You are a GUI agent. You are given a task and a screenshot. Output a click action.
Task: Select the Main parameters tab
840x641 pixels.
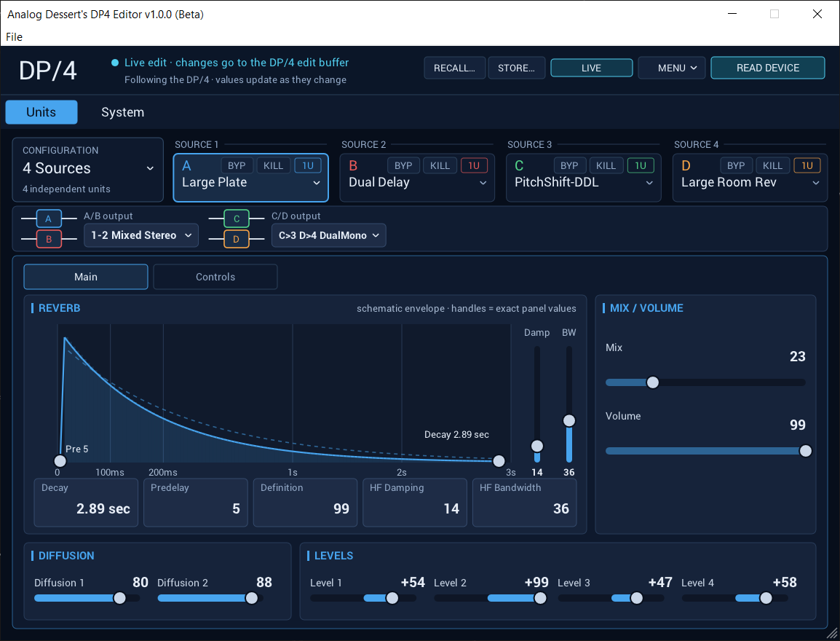[86, 277]
